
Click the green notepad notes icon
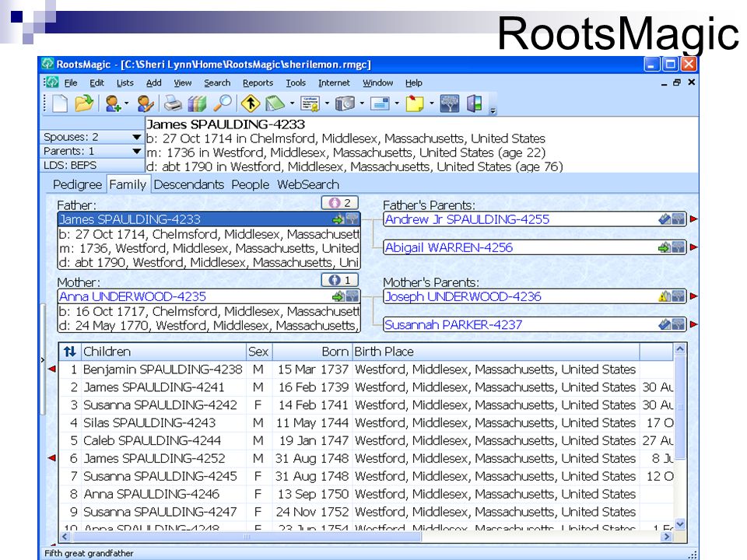pos(275,103)
